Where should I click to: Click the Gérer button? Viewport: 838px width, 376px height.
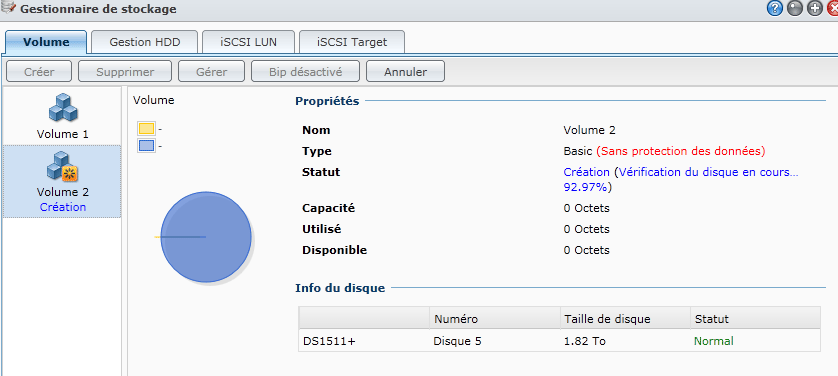click(212, 72)
